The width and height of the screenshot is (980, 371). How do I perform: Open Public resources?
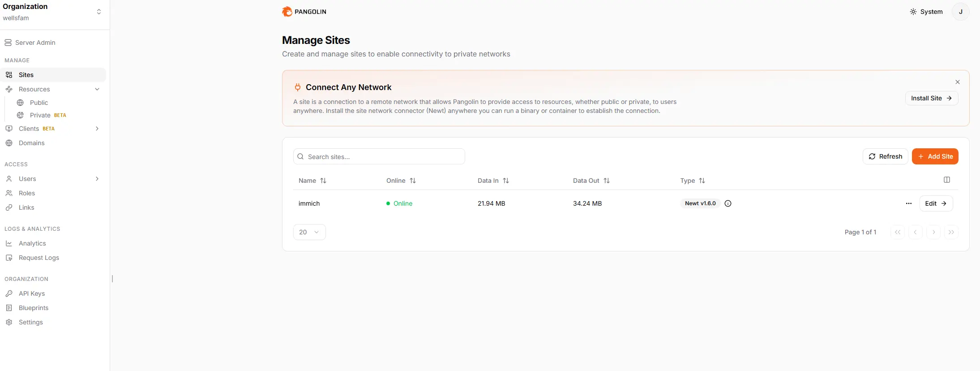pyautogui.click(x=39, y=103)
